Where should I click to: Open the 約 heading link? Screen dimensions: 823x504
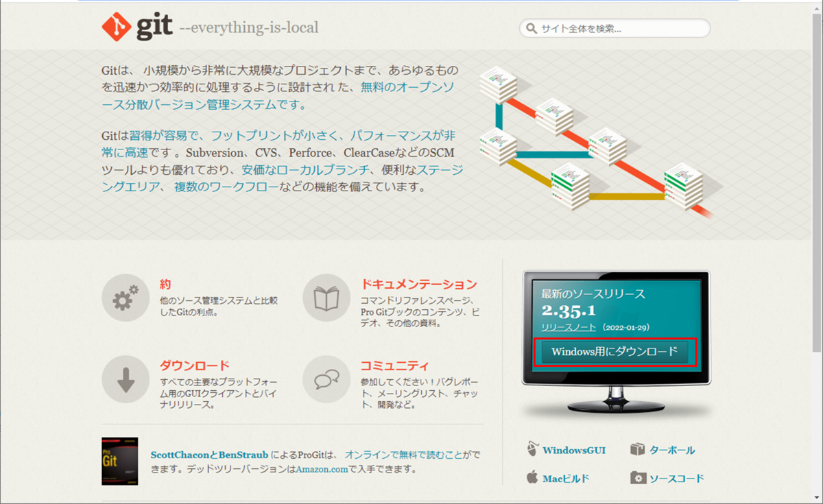[x=165, y=284]
